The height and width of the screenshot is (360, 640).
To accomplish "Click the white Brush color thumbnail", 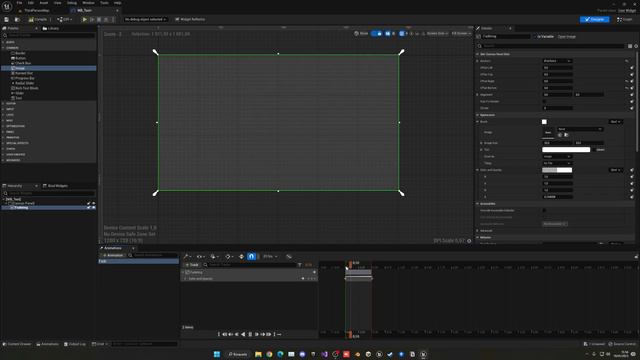I will pos(544,122).
